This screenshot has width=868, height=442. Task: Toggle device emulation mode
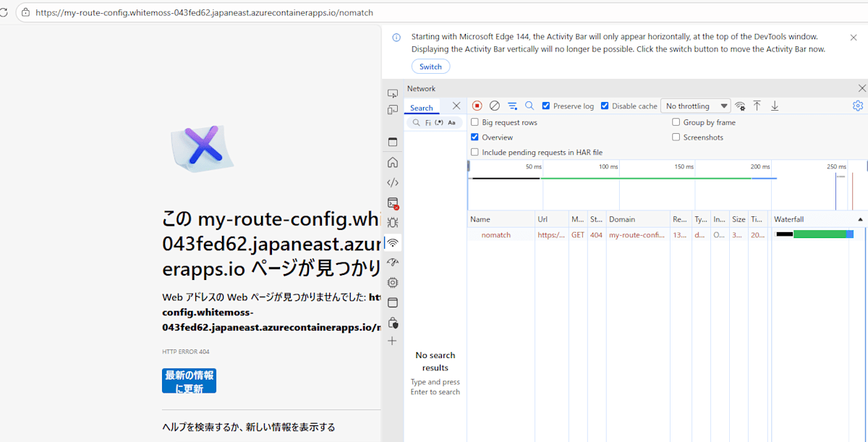[392, 109]
